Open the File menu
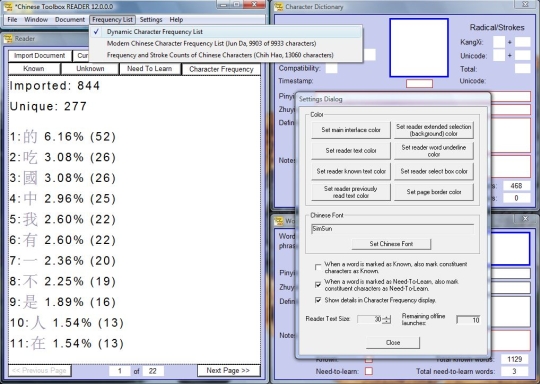 point(12,20)
